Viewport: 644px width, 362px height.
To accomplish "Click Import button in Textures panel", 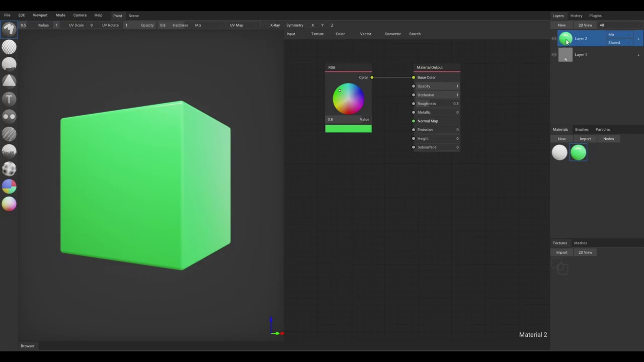I will (561, 252).
